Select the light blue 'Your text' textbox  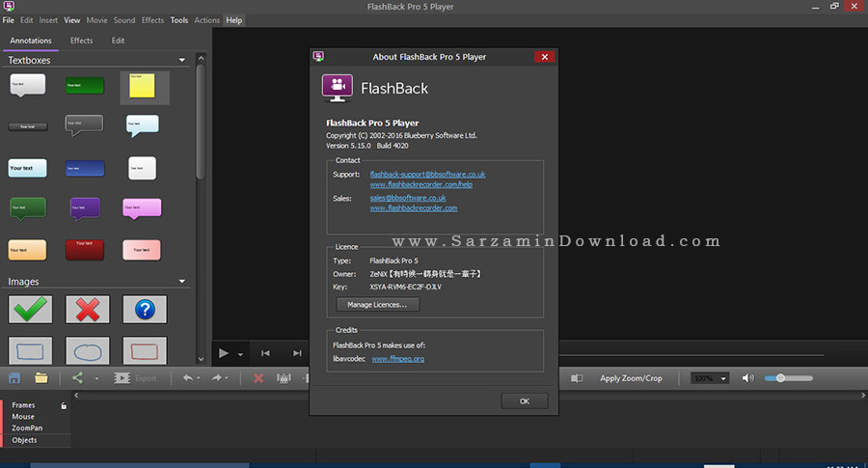tap(27, 168)
